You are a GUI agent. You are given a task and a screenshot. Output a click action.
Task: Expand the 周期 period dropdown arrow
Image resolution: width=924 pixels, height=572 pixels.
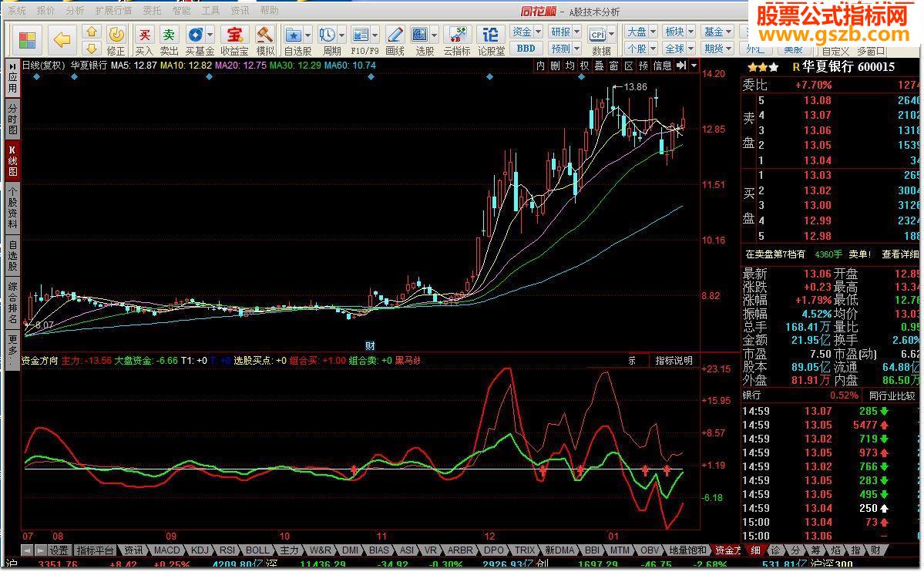342,35
